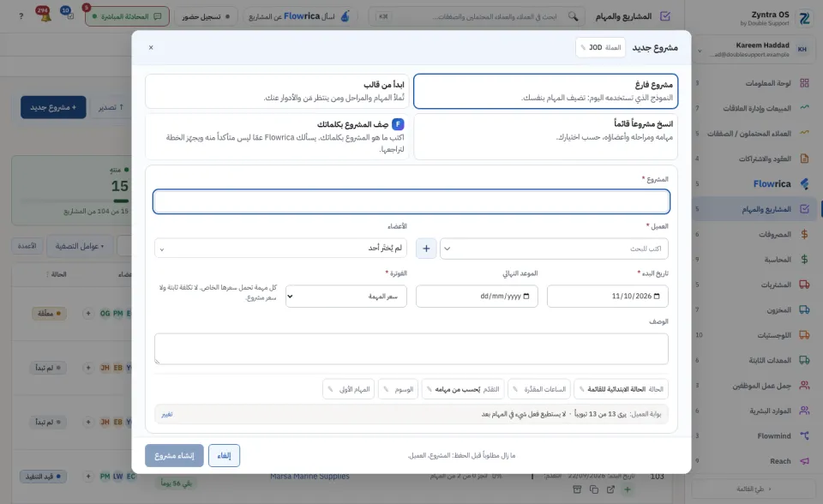Open المعدات الثابتة sidebar item
This screenshot has width=823, height=504.
[754, 360]
